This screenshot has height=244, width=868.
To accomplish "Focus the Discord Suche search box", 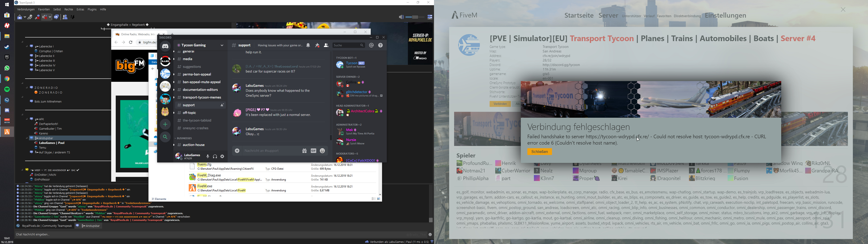I will 348,45.
